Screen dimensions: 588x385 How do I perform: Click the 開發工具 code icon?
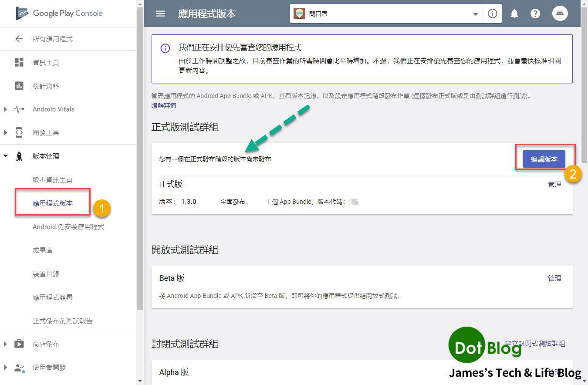pos(19,133)
